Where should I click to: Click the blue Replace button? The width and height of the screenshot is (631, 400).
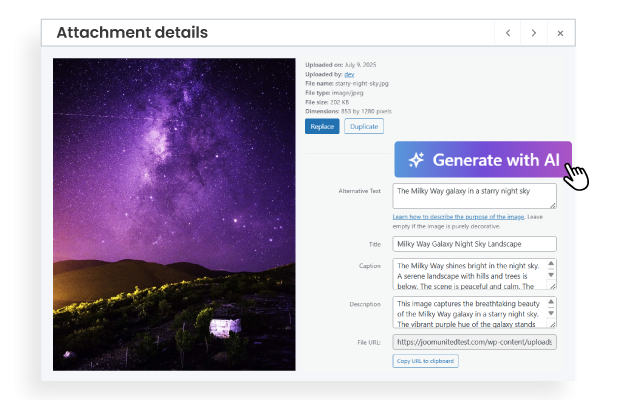coord(322,126)
